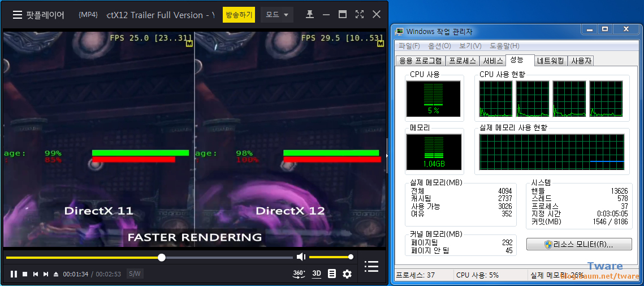Maximize the Task Manager window
Image resolution: width=644 pixels, height=286 pixels.
point(605,29)
